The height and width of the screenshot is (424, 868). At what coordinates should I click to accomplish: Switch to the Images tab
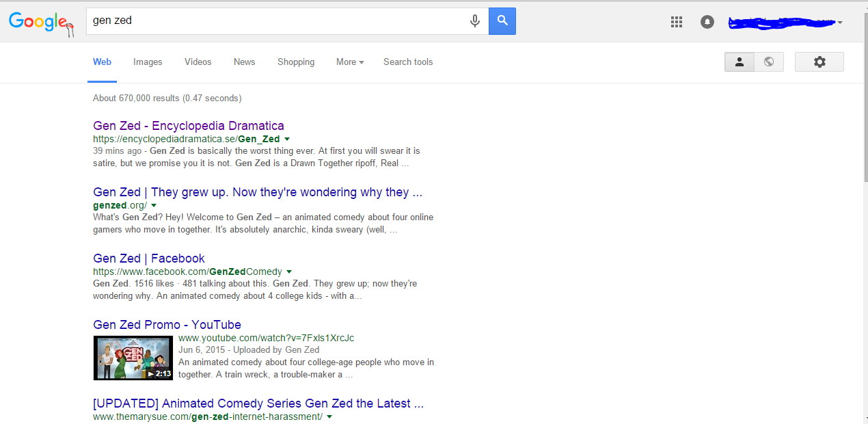(x=148, y=62)
